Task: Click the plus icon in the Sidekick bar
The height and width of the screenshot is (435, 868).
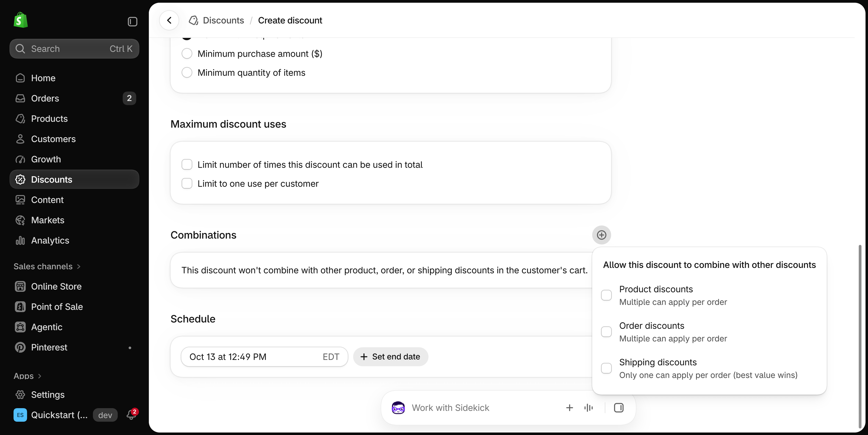Action: coord(569,408)
